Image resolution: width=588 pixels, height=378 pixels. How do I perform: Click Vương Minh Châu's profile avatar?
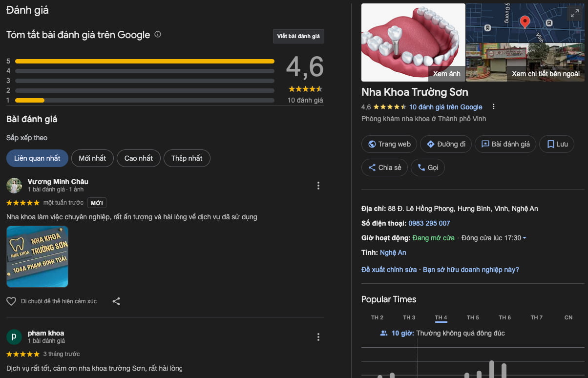click(14, 186)
